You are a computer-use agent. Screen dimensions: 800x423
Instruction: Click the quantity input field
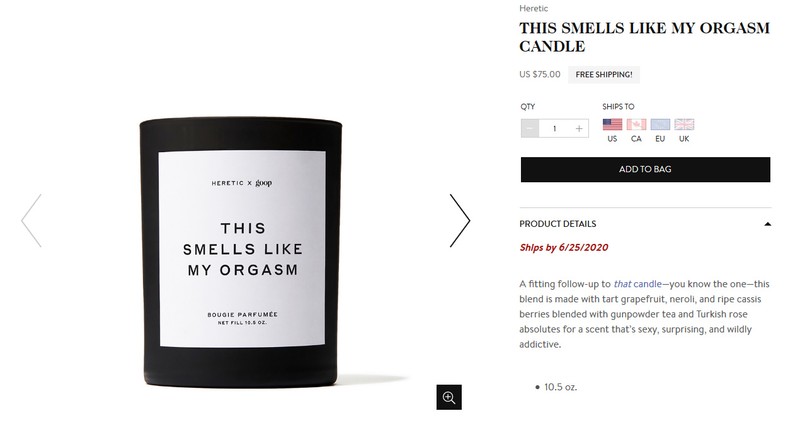coord(555,129)
